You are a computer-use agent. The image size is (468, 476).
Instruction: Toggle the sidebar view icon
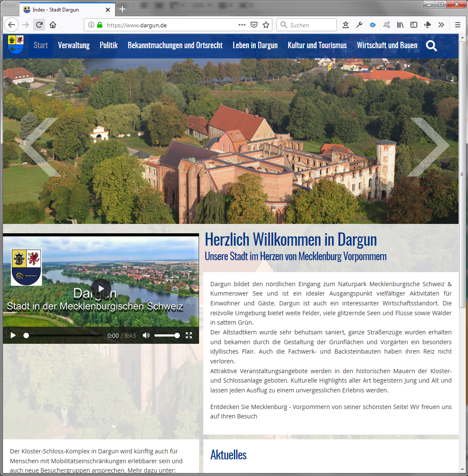coord(414,25)
